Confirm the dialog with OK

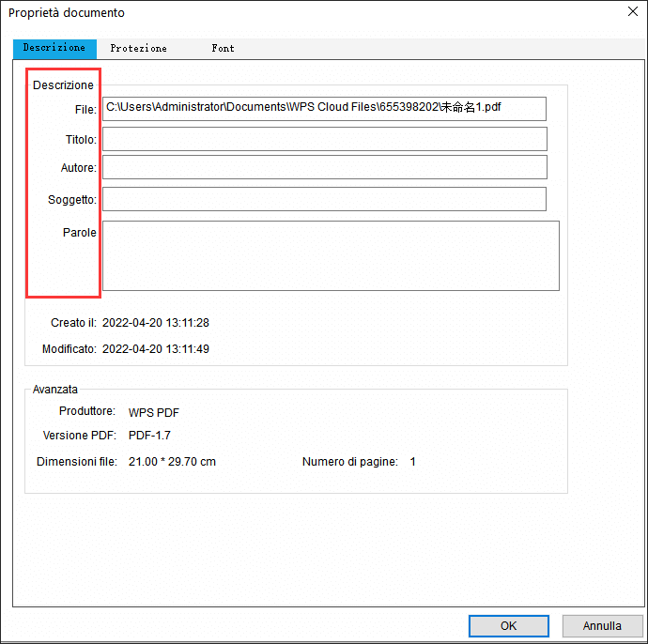tap(508, 625)
